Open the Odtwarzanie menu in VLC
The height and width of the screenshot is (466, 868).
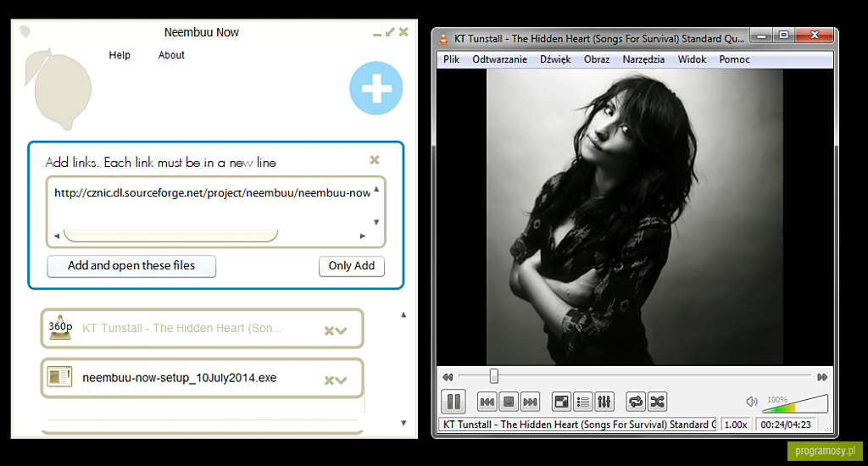pos(499,59)
